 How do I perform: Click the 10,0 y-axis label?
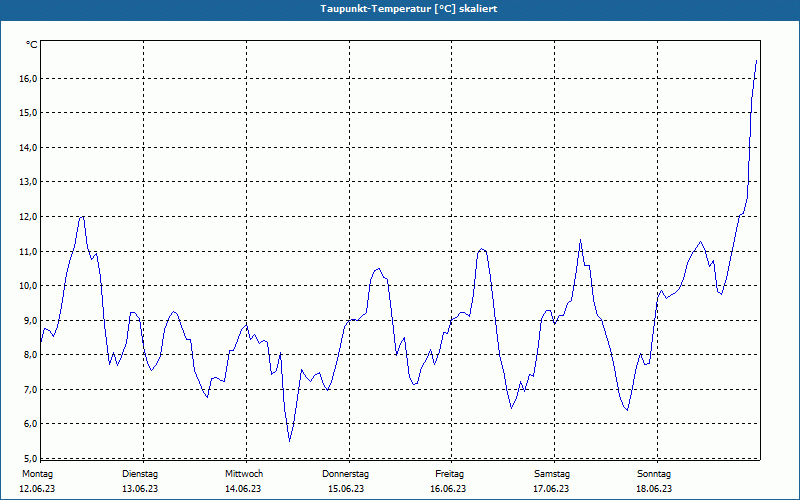[28, 286]
